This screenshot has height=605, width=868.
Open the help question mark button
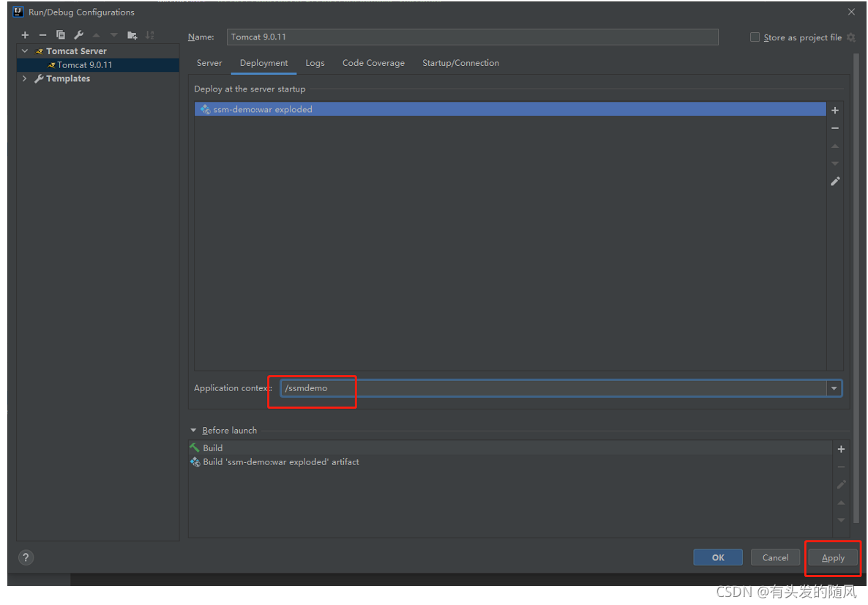coord(26,557)
